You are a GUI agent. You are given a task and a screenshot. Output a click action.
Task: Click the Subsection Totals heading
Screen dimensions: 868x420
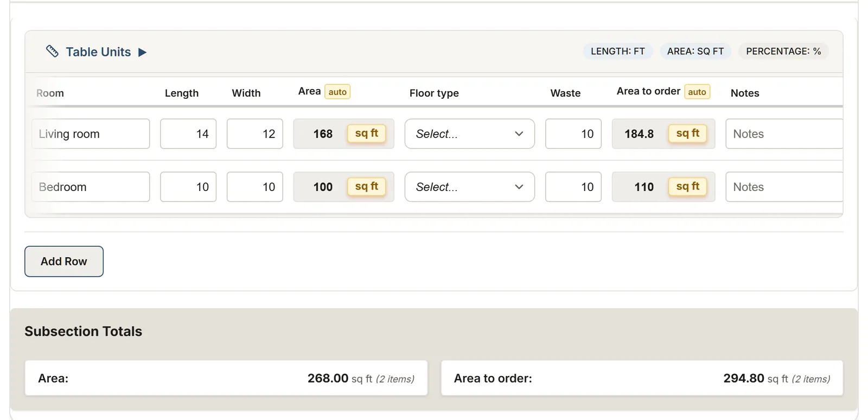pos(84,331)
